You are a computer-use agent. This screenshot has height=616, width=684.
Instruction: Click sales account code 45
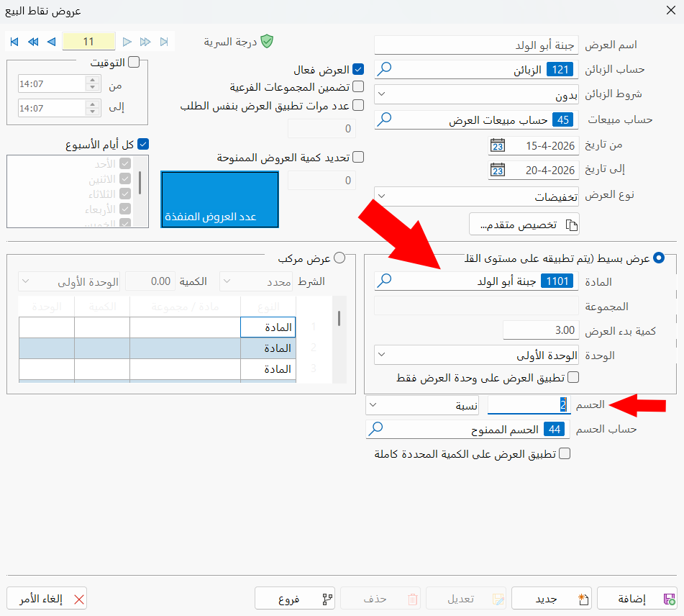click(x=562, y=119)
